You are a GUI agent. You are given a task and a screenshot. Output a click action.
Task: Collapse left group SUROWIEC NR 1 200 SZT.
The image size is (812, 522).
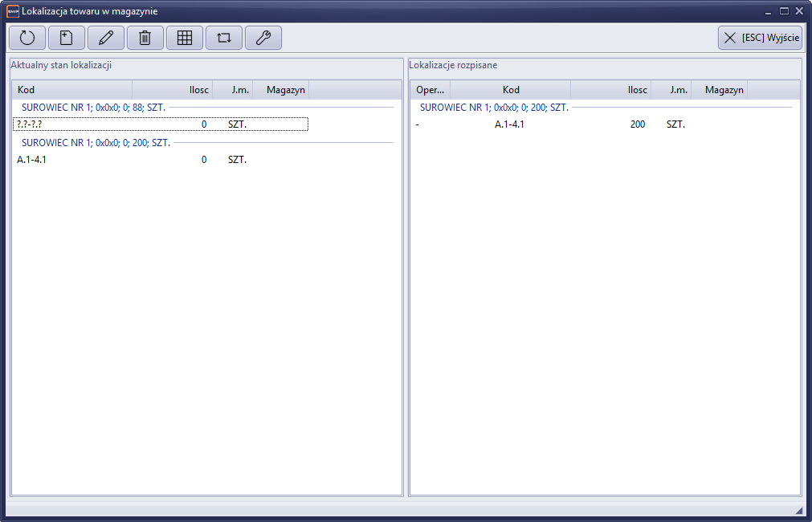point(96,142)
